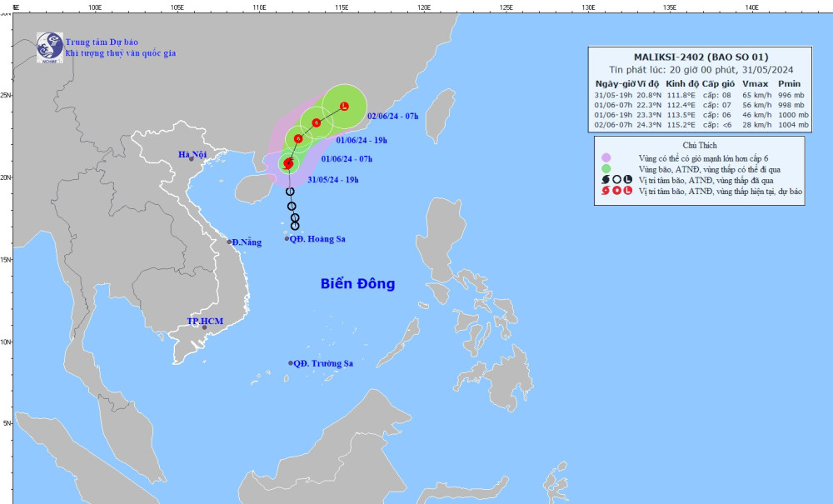Click the TP.HCM city dot marker

click(205, 327)
